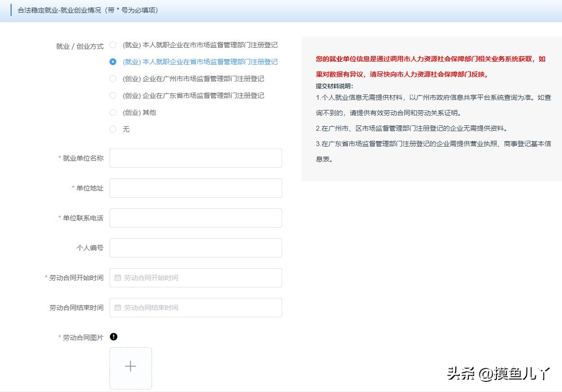Select (就业) 本人就职企业在市市场监督管理部门注册登记 option
Viewport: 562px width, 392px height.
point(112,45)
